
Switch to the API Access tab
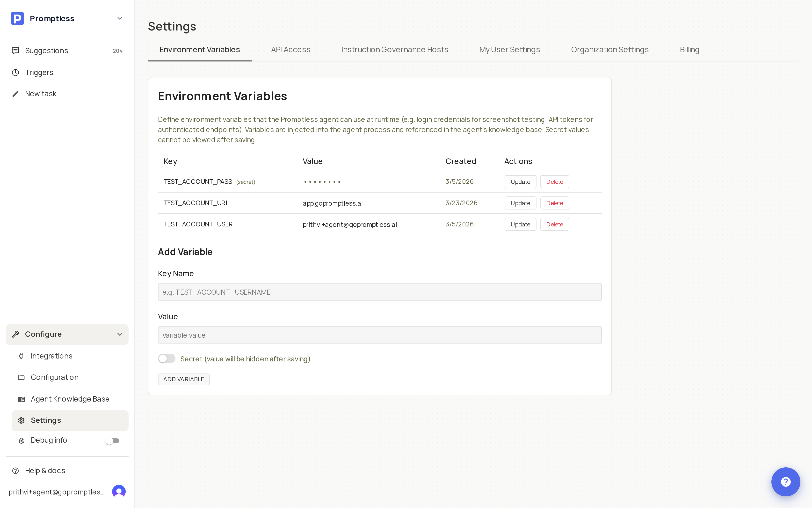290,50
